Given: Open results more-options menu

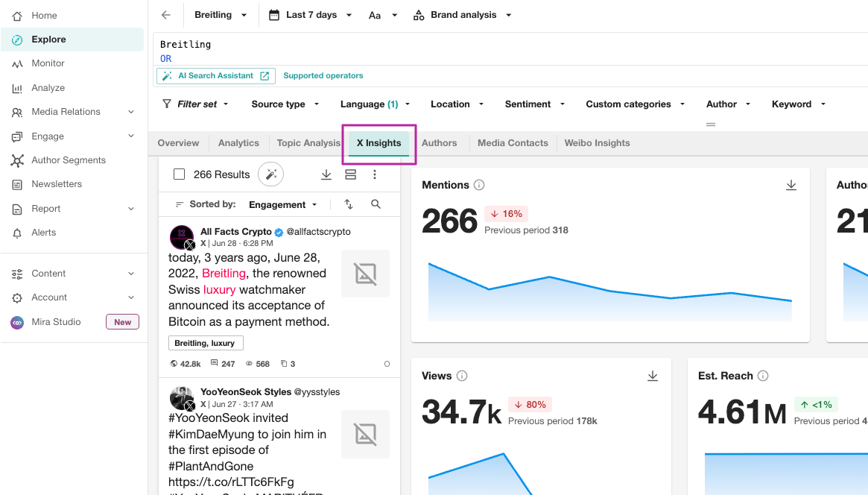Looking at the screenshot, I should (x=375, y=174).
